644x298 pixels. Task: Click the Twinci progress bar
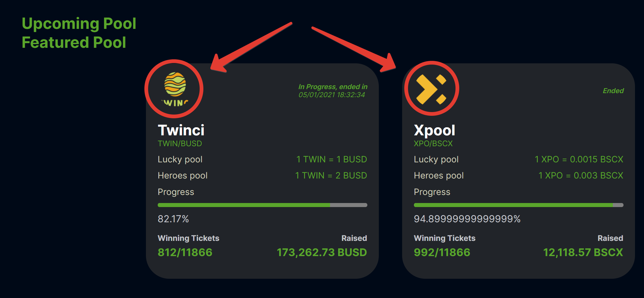pyautogui.click(x=262, y=205)
